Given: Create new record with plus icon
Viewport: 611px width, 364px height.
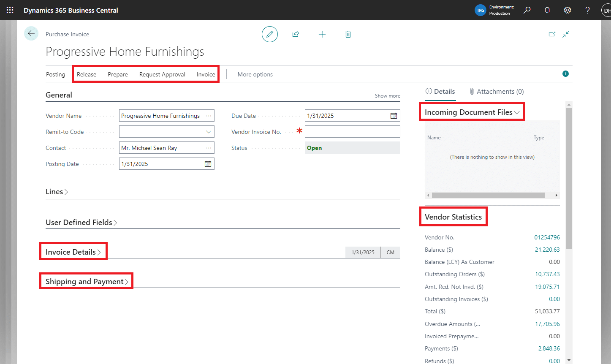Looking at the screenshot, I should [x=322, y=34].
